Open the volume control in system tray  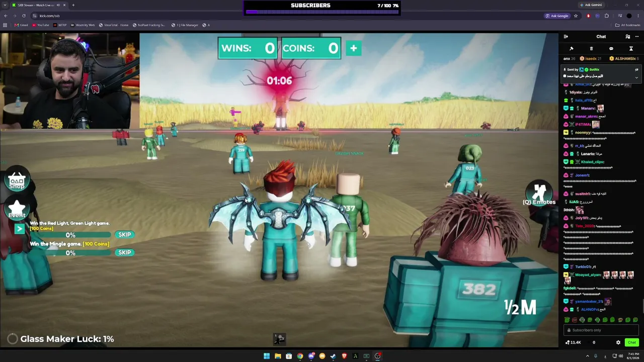coord(621,356)
